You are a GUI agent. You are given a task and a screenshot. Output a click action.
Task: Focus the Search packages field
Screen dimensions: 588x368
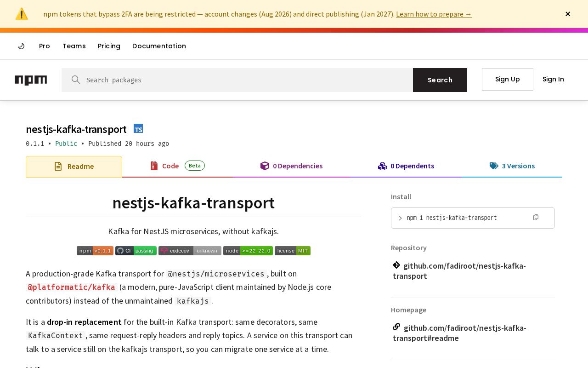(x=237, y=80)
